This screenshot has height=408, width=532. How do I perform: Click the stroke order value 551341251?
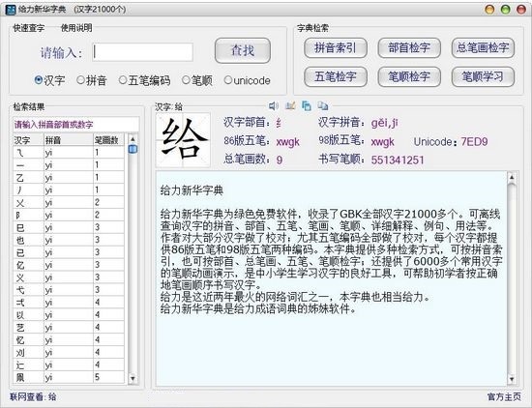coord(398,160)
